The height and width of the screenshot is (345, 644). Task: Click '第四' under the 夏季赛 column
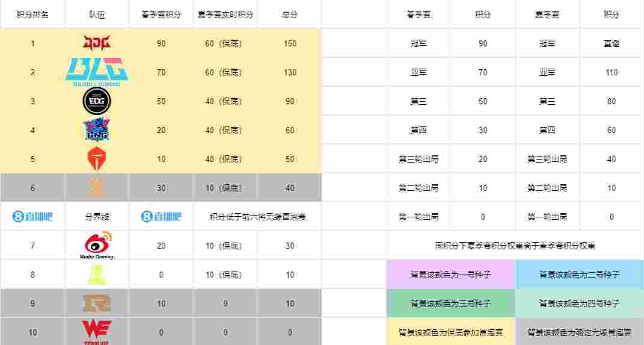547,130
